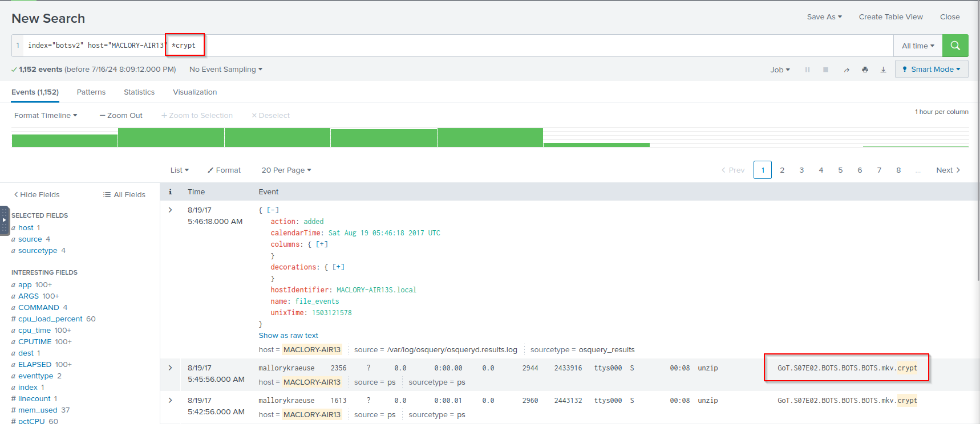This screenshot has width=980, height=424.
Task: Pause the search job
Action: pos(807,70)
